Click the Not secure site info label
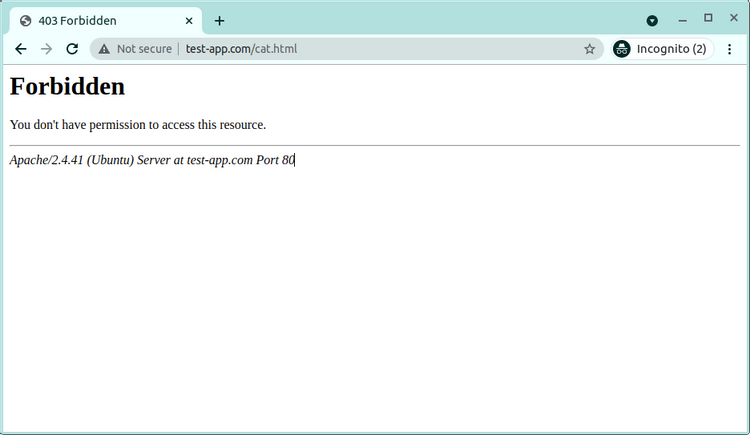This screenshot has height=435, width=750. [x=143, y=49]
